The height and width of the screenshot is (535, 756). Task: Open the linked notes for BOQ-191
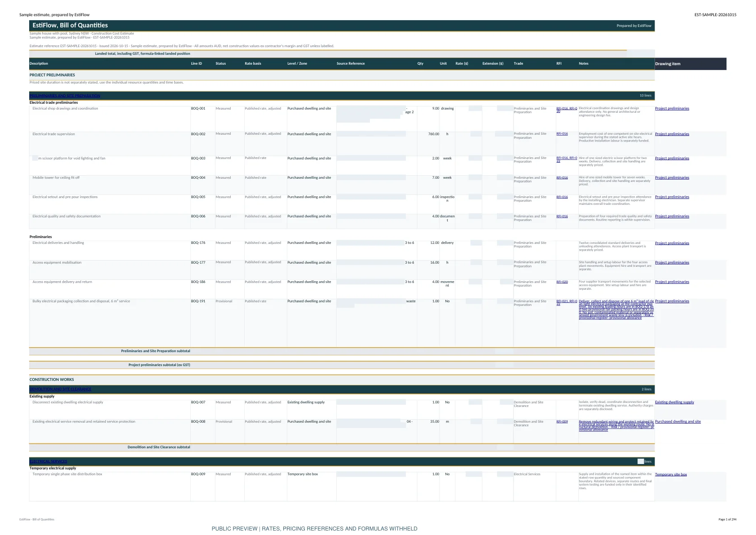click(x=616, y=310)
